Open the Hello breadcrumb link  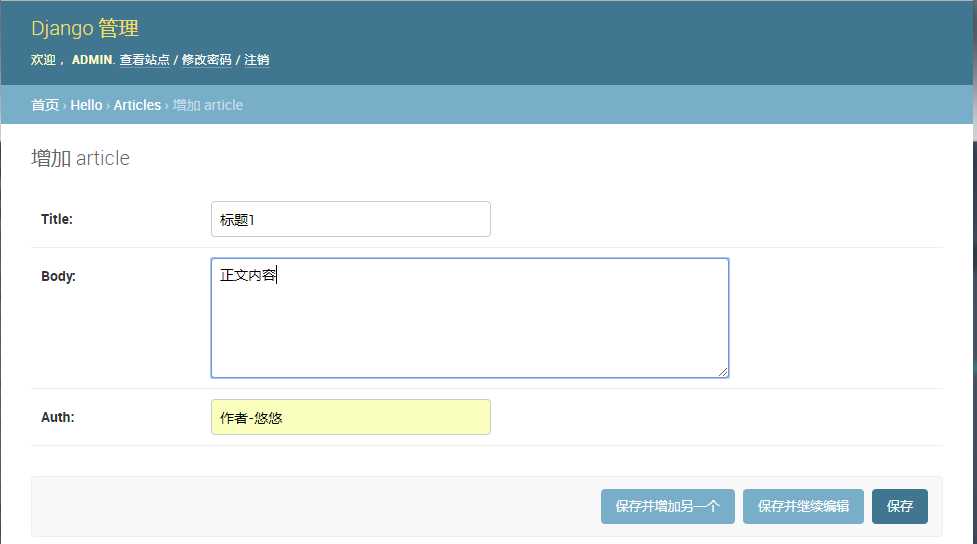pyautogui.click(x=86, y=105)
